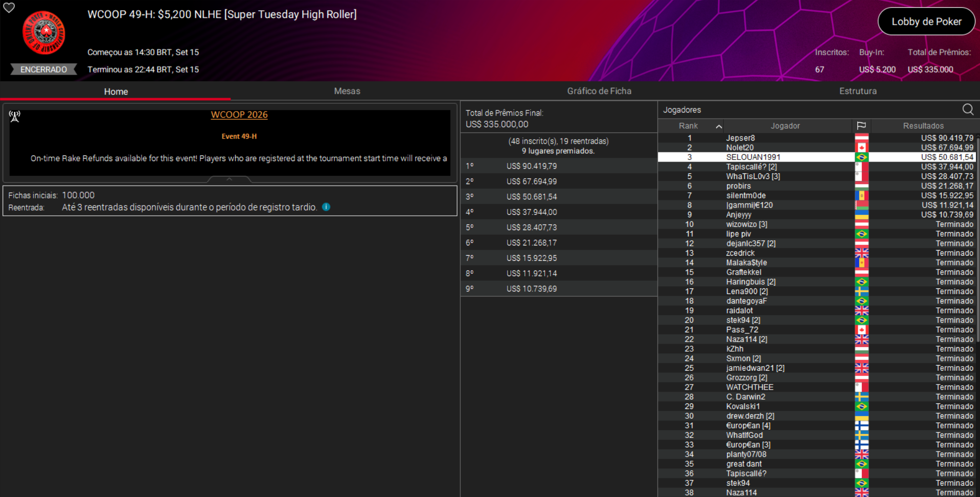The width and height of the screenshot is (980, 497).
Task: Click the flag next to Malaka$tyle
Action: [861, 263]
